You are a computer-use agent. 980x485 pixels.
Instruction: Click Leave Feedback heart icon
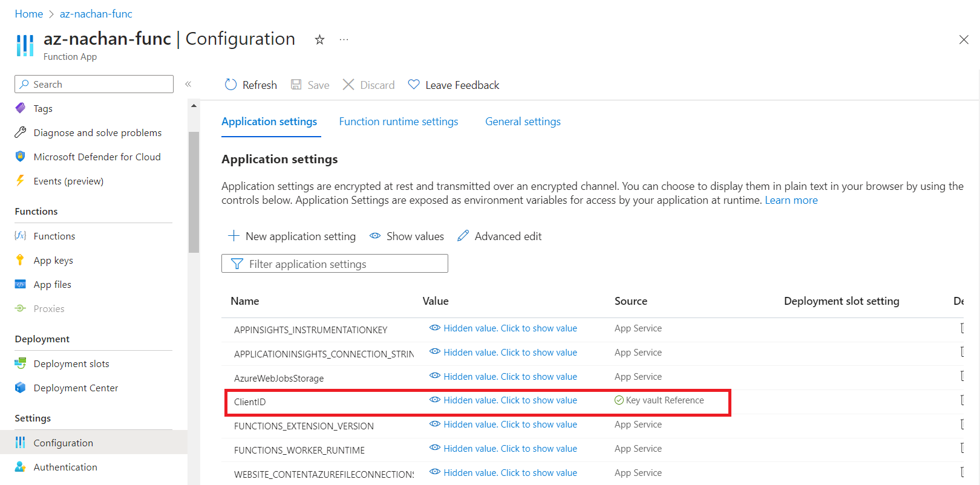pos(414,85)
